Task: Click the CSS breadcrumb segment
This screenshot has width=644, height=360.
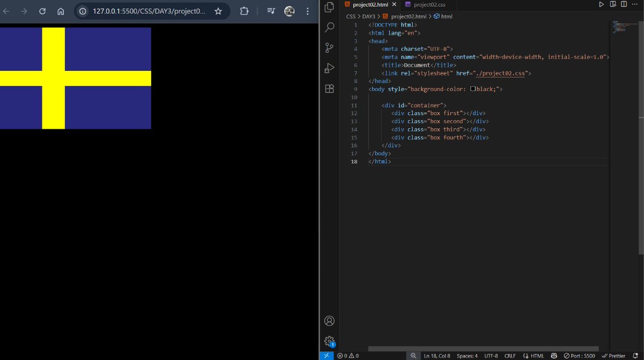Action: (350, 17)
